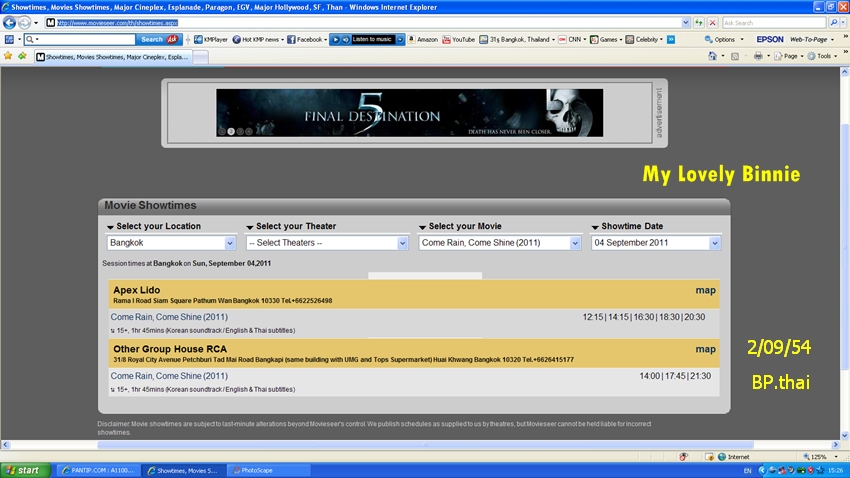Open the location dropdown showing Bangkok
Screen dimensions: 850x478
(x=171, y=243)
